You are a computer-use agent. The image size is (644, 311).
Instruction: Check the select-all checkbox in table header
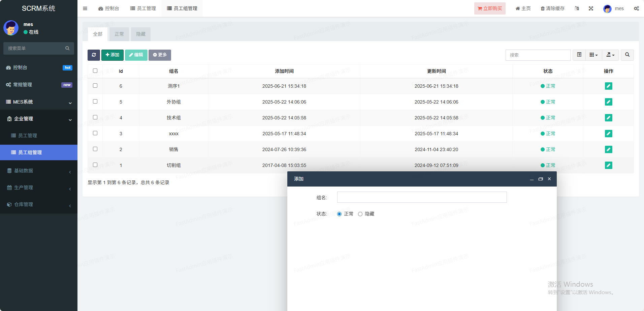click(95, 71)
